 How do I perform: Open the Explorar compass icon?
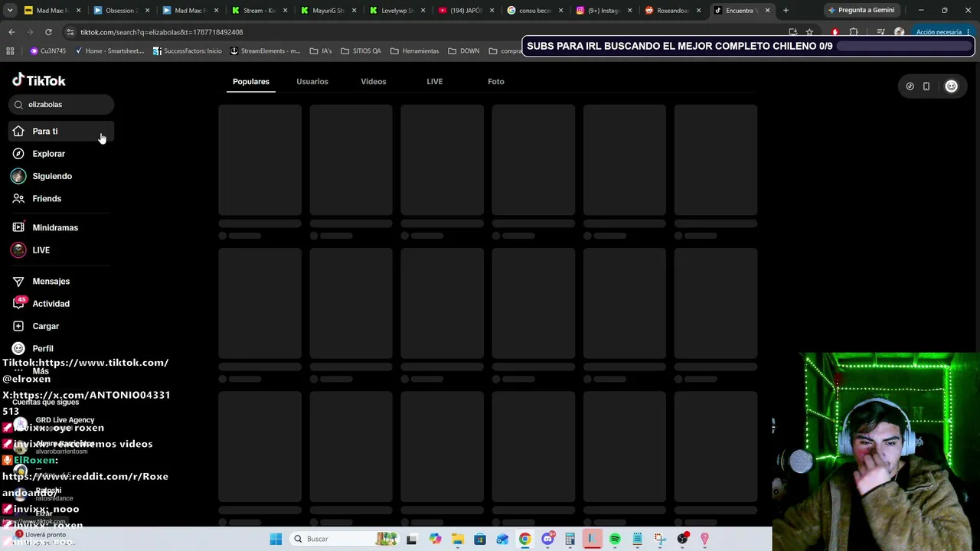[18, 154]
